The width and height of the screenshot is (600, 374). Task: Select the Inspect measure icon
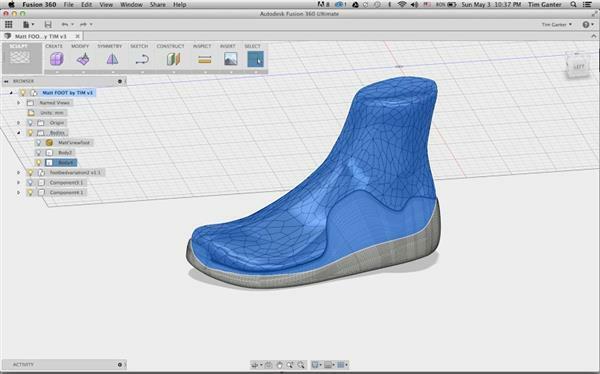tap(205, 59)
